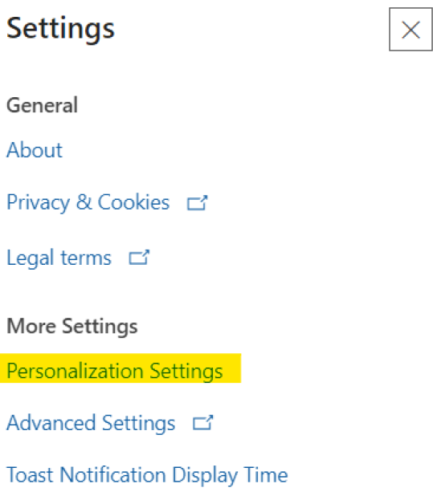Open the Privacy & Cookies link
This screenshot has width=433, height=504.
(88, 203)
